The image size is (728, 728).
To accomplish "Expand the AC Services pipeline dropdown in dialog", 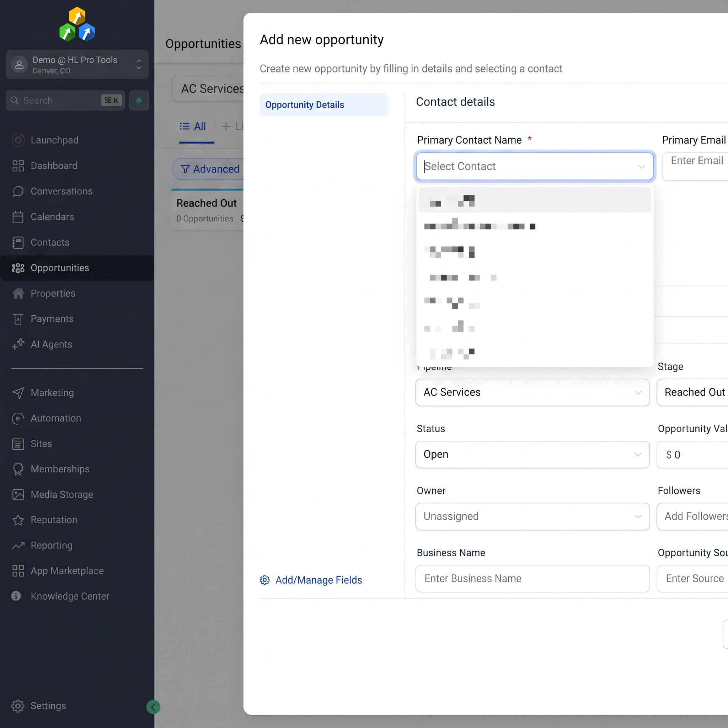I will (x=532, y=392).
